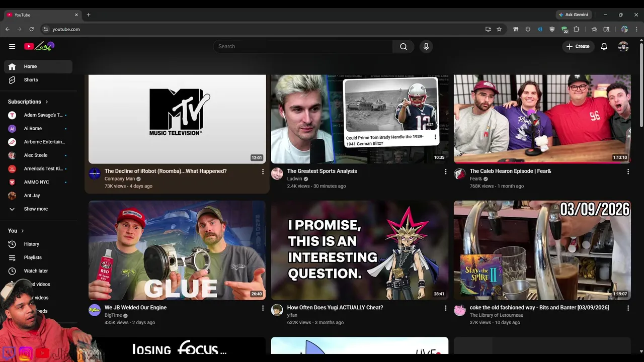Open Watch later in the sidebar
The width and height of the screenshot is (644, 362).
(x=38, y=271)
